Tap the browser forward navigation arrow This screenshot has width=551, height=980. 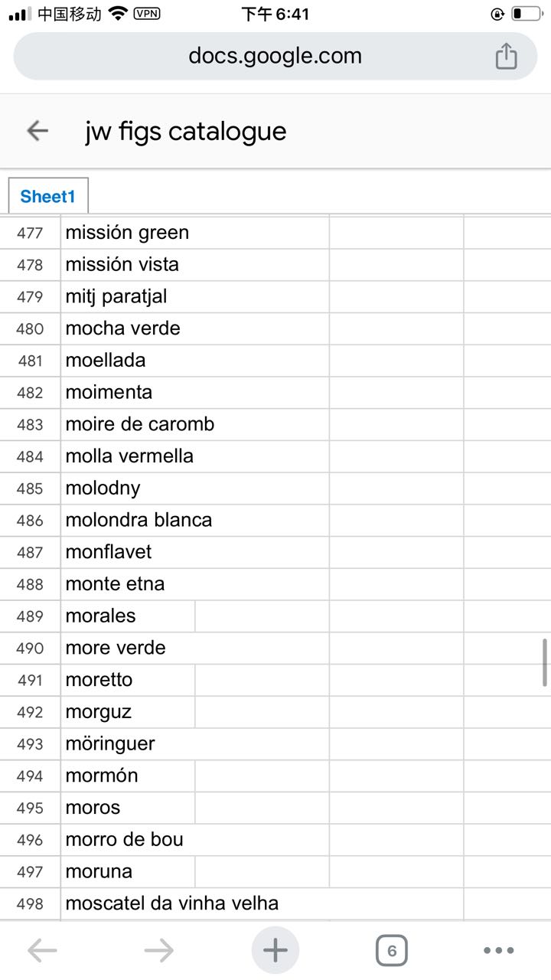pos(158,951)
